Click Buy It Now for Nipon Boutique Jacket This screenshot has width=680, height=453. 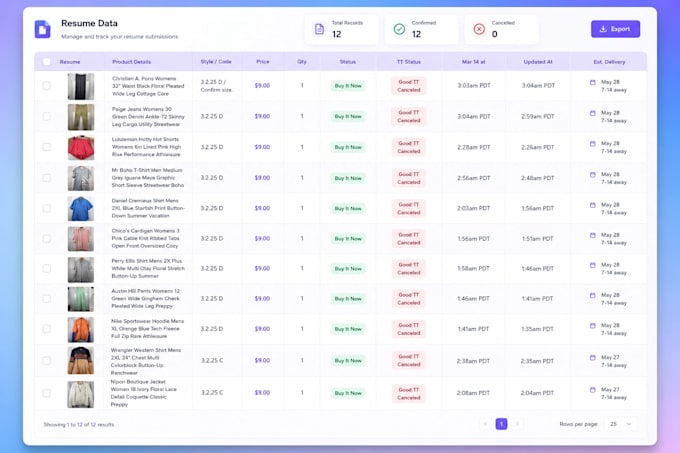pos(348,393)
